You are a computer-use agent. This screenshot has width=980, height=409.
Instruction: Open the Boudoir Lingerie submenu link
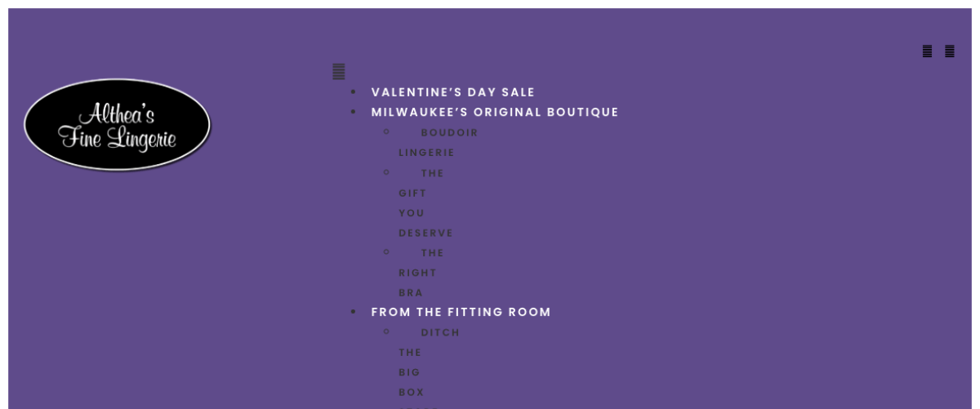(x=449, y=132)
